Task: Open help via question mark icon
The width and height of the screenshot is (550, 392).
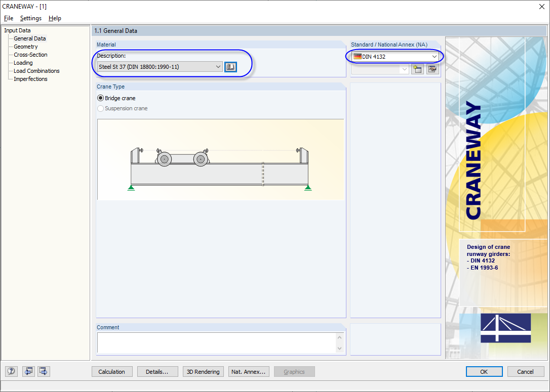Action: tap(11, 371)
